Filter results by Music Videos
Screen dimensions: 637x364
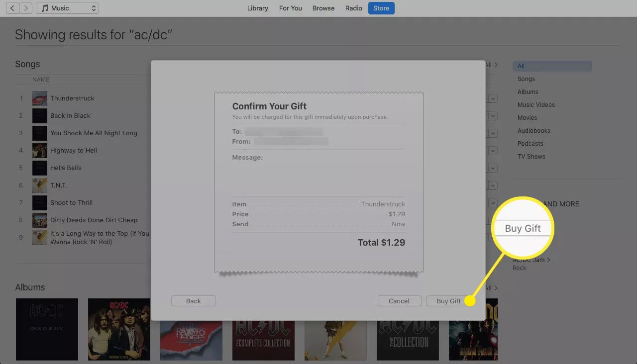pos(536,104)
